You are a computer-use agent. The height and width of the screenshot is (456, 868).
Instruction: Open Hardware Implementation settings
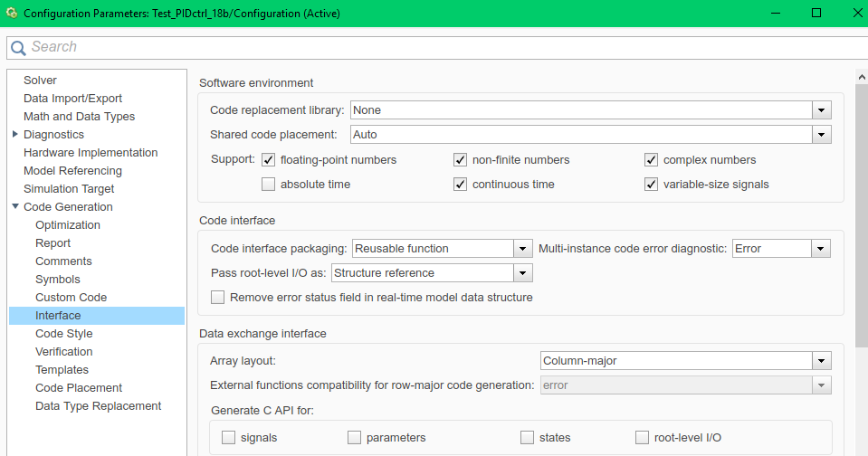click(91, 153)
